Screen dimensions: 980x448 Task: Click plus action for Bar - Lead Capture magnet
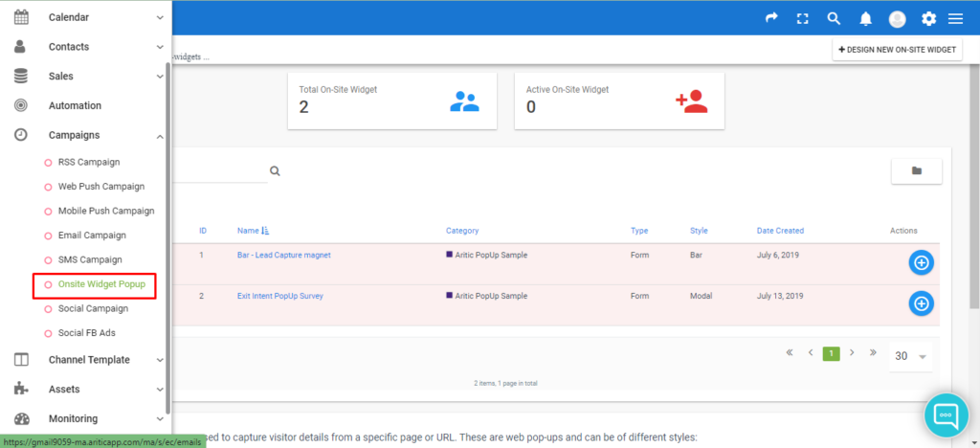tap(921, 263)
